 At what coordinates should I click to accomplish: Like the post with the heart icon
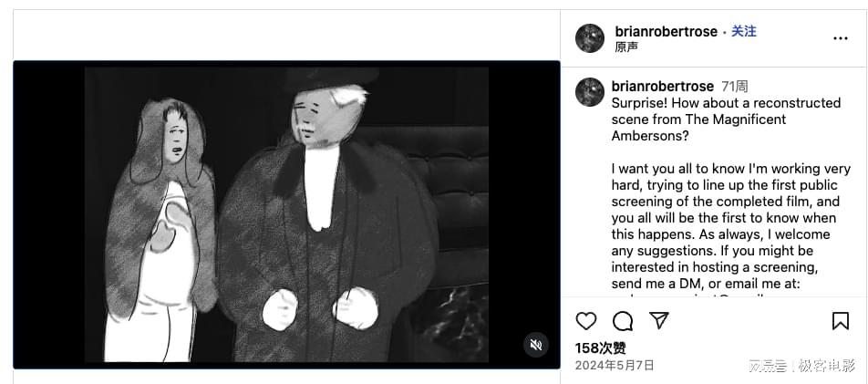pyautogui.click(x=585, y=321)
